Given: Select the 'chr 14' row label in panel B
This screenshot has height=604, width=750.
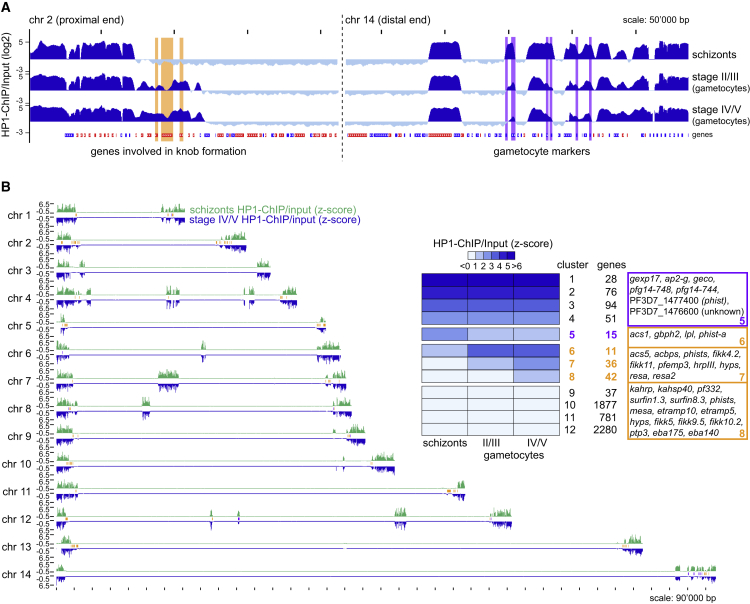Looking at the screenshot, I should tap(16, 574).
